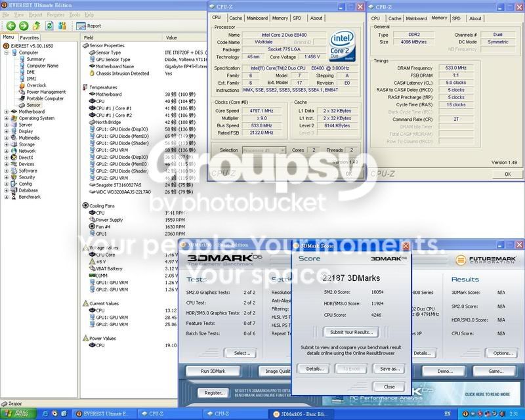This screenshot has width=525, height=420.
Task: Click Run 3DMark button
Action: tap(213, 371)
